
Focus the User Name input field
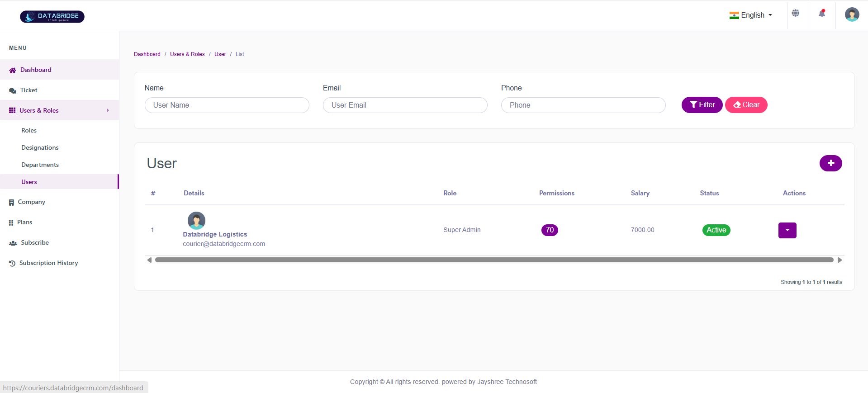click(227, 105)
